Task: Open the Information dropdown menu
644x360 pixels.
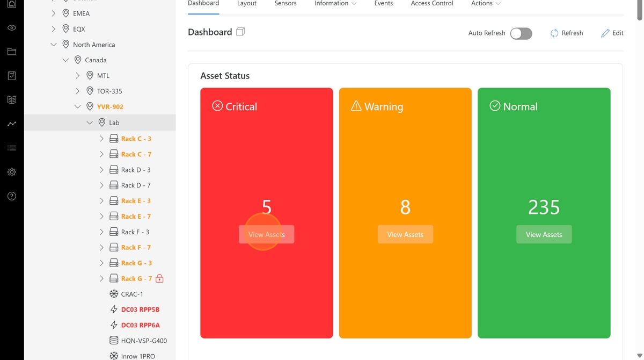Action: coord(335,4)
